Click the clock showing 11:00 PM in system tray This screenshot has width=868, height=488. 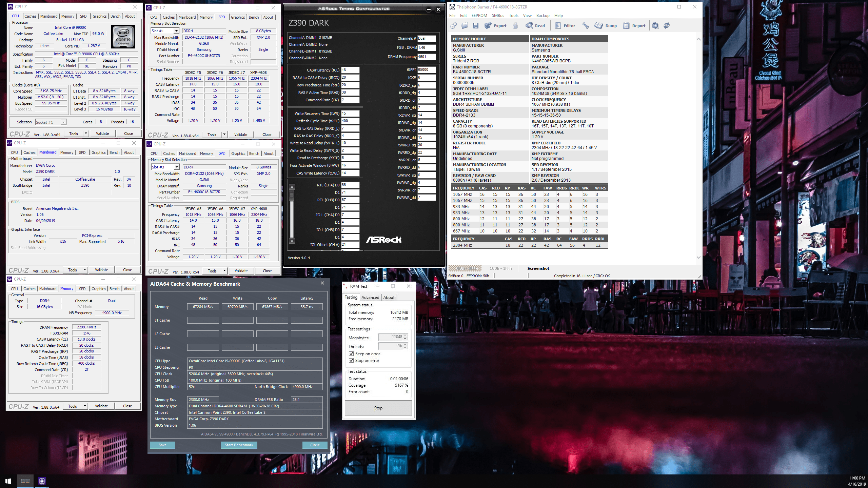[x=857, y=478]
